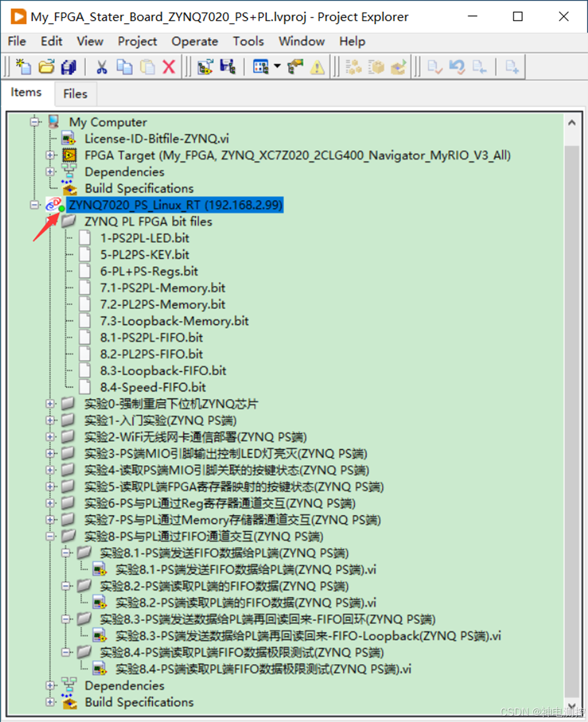
Task: Click the Undo Checkout arrow icon
Action: [457, 67]
